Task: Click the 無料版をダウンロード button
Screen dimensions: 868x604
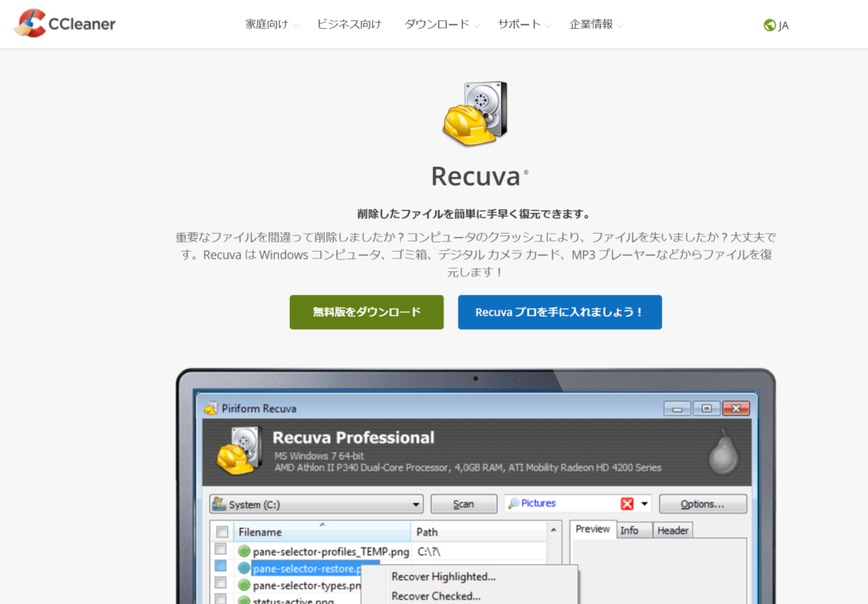Action: click(x=366, y=312)
